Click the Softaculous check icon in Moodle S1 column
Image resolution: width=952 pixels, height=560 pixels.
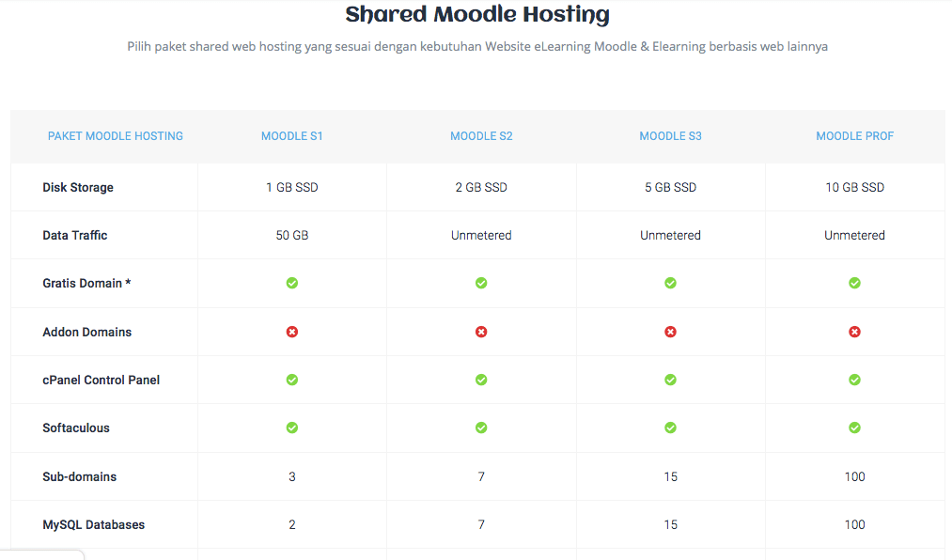[x=292, y=428]
